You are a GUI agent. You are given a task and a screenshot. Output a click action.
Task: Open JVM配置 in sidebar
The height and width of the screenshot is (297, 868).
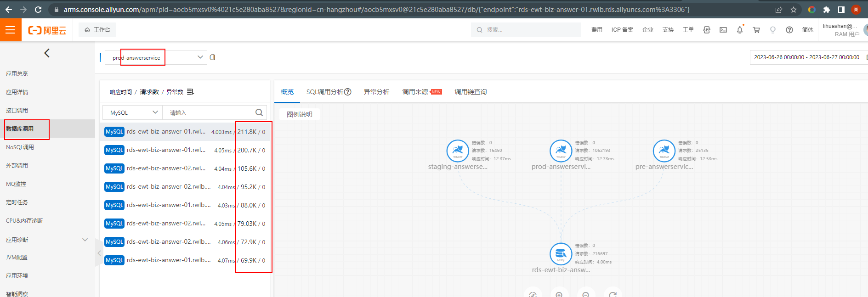[17, 258]
